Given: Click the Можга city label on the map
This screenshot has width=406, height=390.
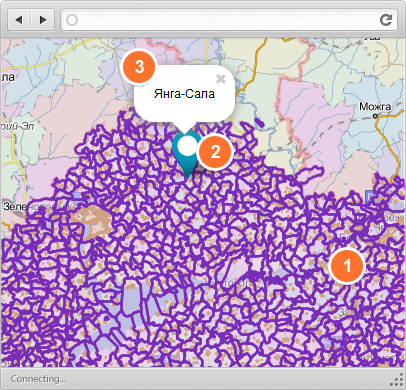Looking at the screenshot, I should pos(375,107).
